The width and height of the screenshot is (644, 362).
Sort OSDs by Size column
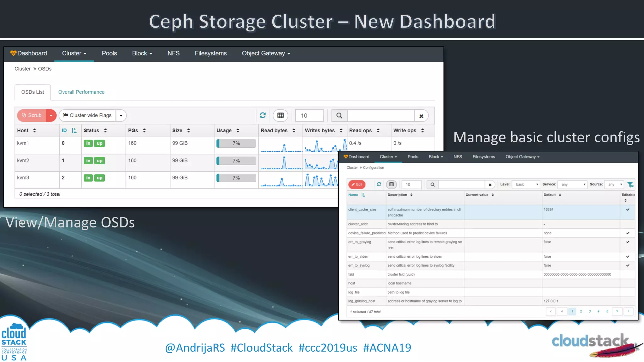(x=192, y=130)
